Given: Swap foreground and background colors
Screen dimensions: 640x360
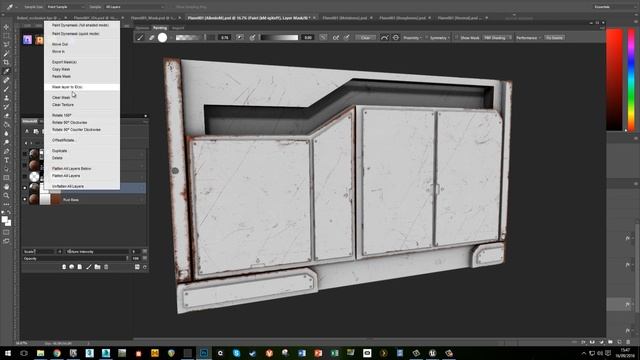Looking at the screenshot, I should point(9,213).
